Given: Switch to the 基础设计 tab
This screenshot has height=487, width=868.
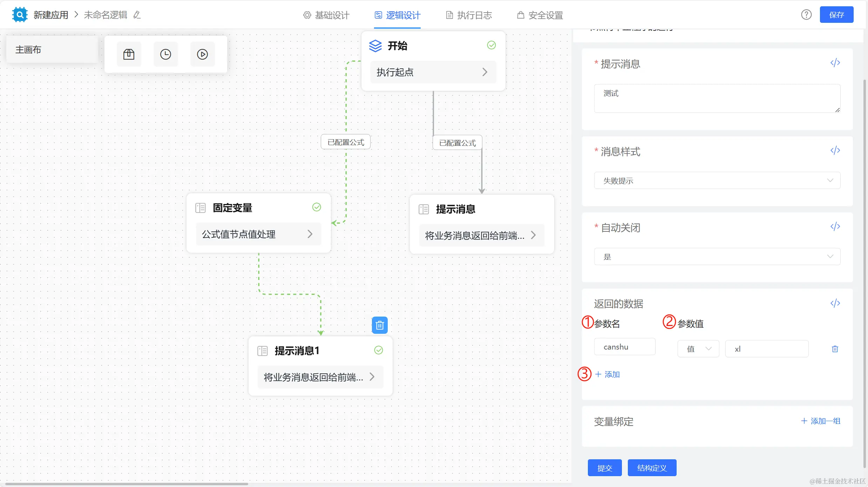Looking at the screenshot, I should click(x=326, y=15).
